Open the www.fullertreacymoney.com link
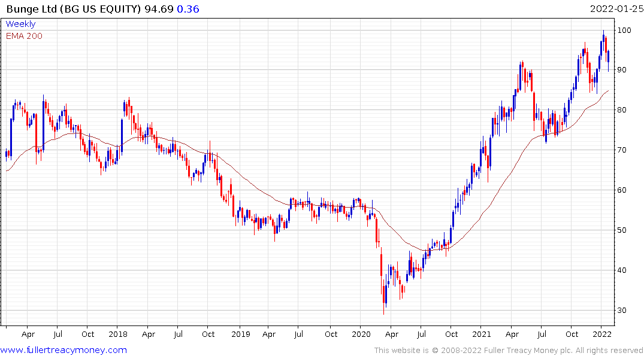The image size is (644, 359). (x=64, y=350)
